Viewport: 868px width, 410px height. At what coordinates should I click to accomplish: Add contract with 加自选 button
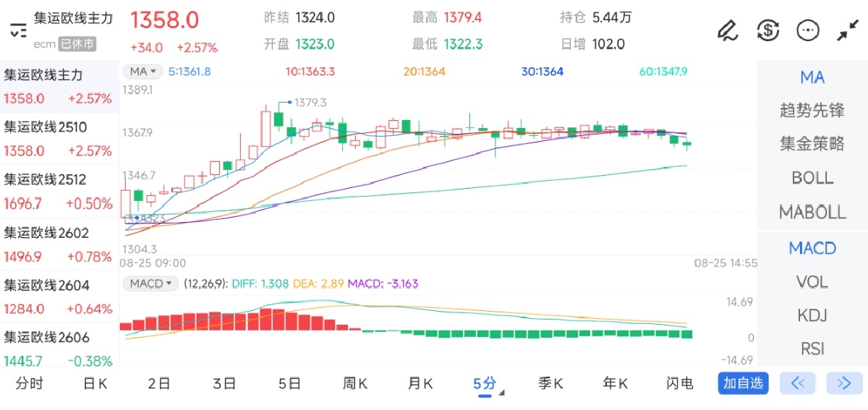pos(744,383)
